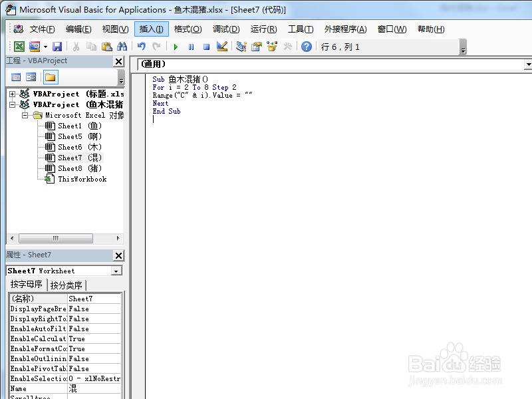Open the 工具(T) menu
Image resolution: width=532 pixels, height=399 pixels.
pos(301,29)
